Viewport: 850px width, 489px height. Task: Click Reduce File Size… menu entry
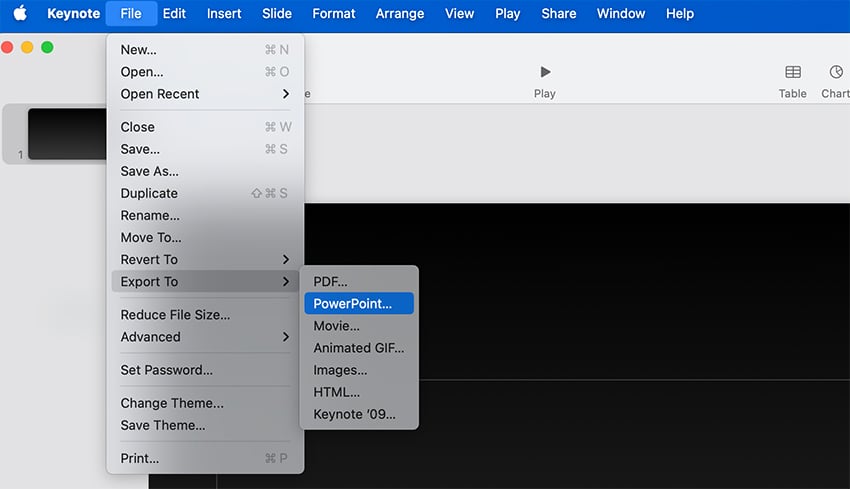pos(175,315)
